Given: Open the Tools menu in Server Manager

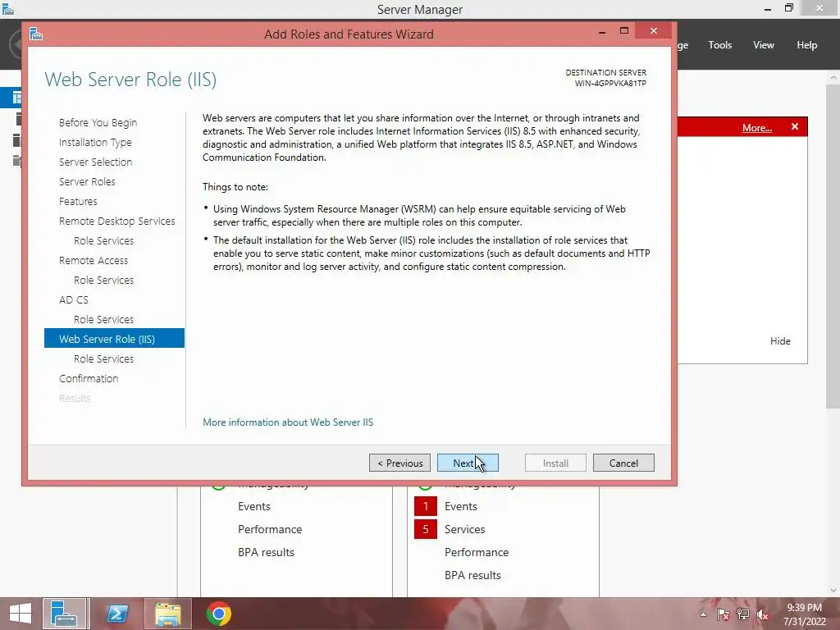Looking at the screenshot, I should click(x=720, y=45).
